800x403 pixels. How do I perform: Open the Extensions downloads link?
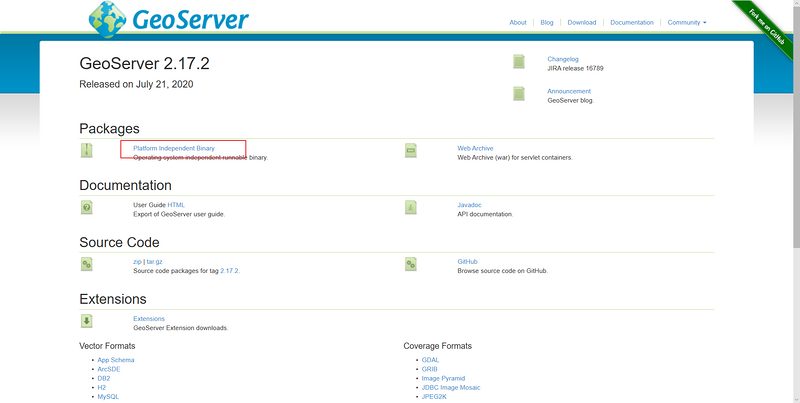pos(149,319)
